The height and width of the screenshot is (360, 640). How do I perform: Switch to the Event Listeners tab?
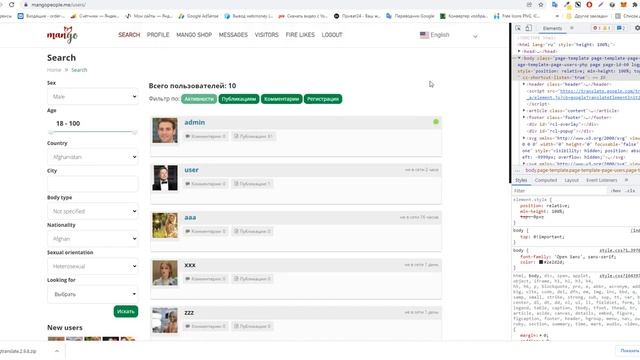coord(602,180)
